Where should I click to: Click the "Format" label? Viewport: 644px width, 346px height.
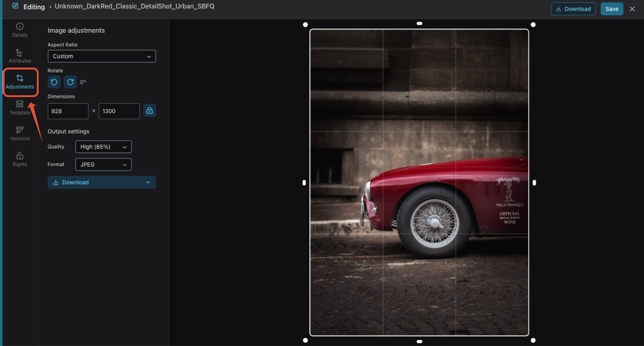[56, 164]
